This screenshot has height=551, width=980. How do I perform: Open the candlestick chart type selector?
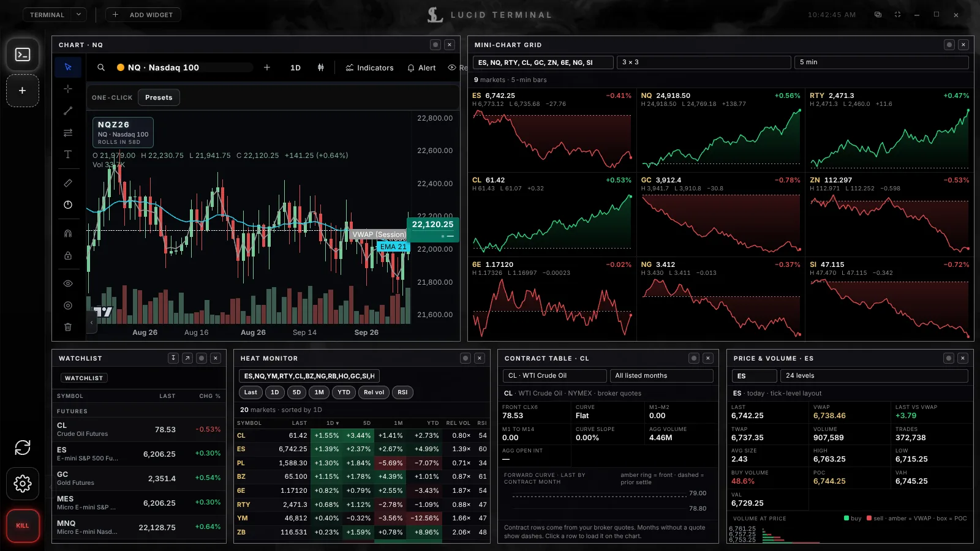pos(321,67)
